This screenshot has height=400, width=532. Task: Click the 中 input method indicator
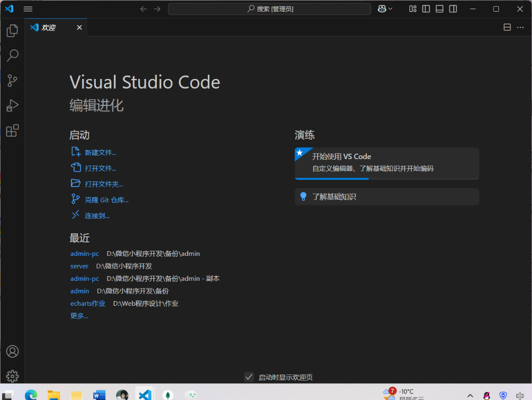pyautogui.click(x=520, y=395)
